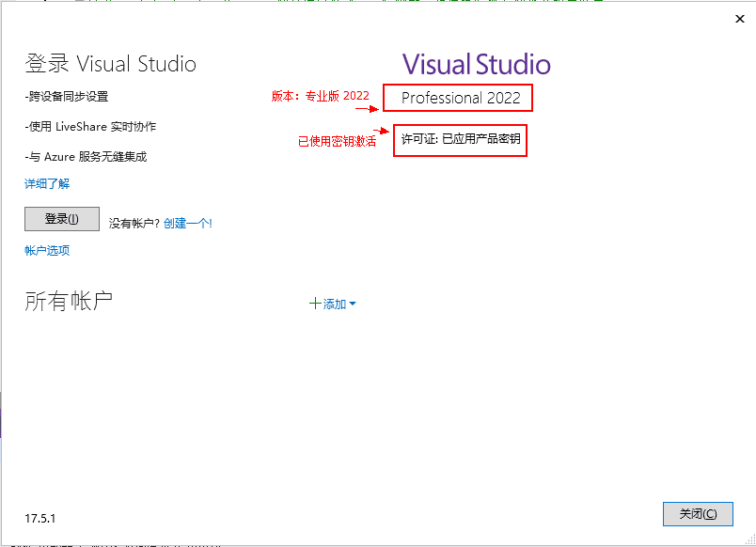
Task: Open the 添加 dropdown menu
Action: point(333,304)
